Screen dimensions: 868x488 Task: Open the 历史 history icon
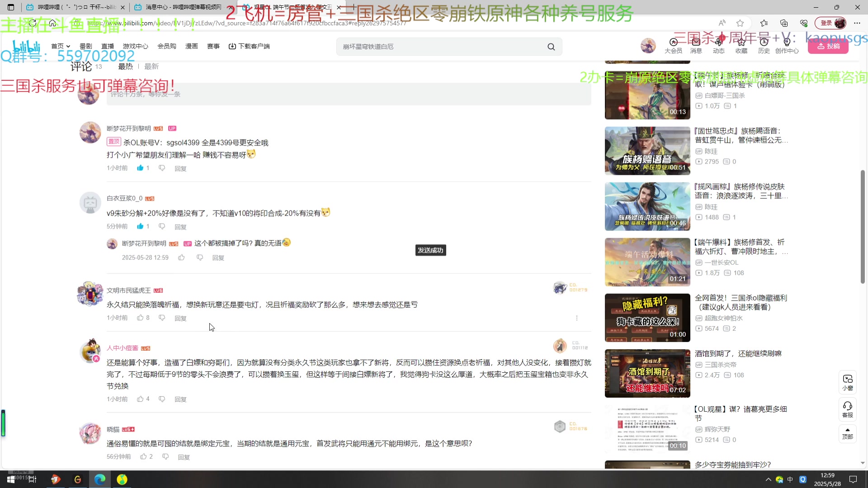[x=764, y=46]
